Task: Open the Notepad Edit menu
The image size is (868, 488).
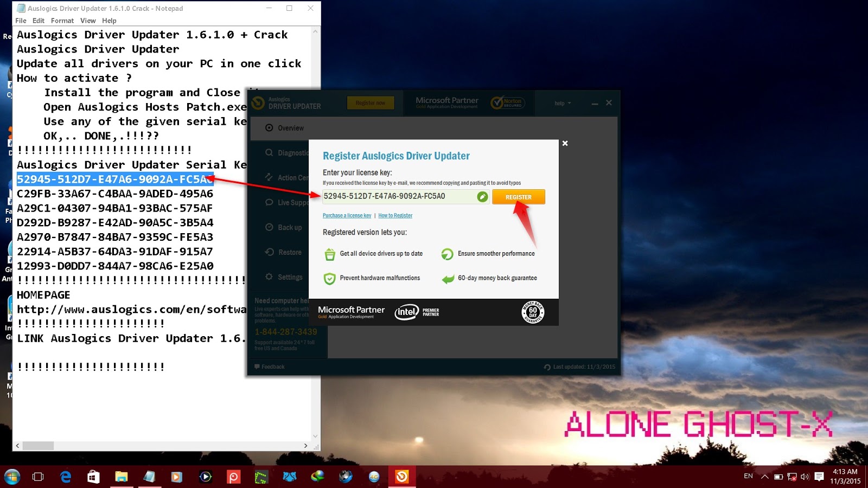Action: 38,21
